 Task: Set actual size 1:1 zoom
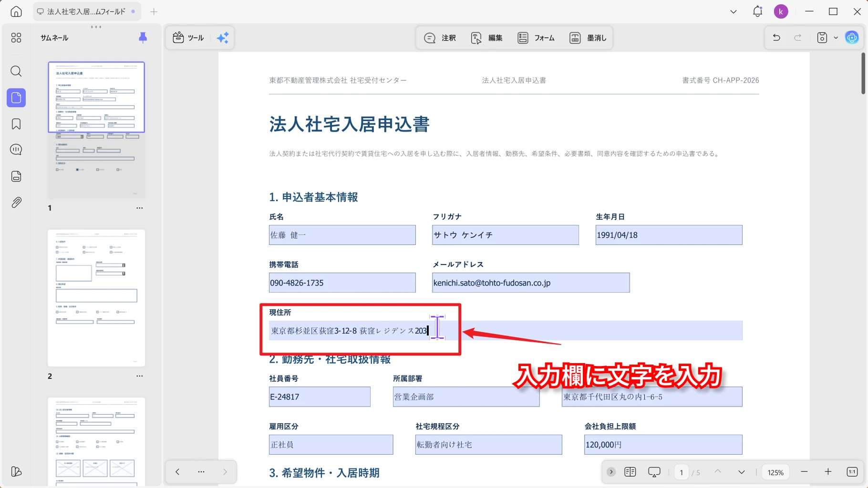tap(852, 472)
